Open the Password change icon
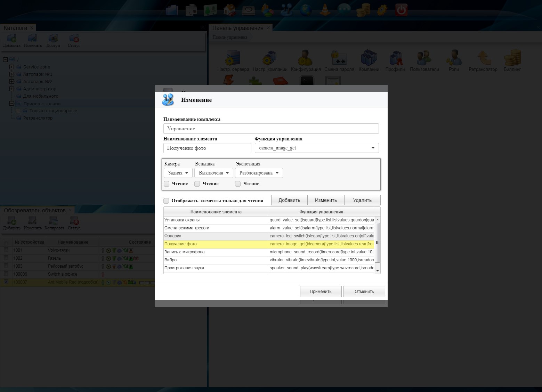 [x=339, y=58]
